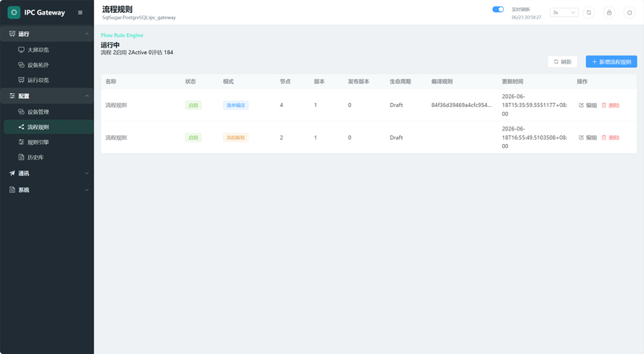
Task: Click the Draft value in the 流程解释 row
Action: click(396, 138)
